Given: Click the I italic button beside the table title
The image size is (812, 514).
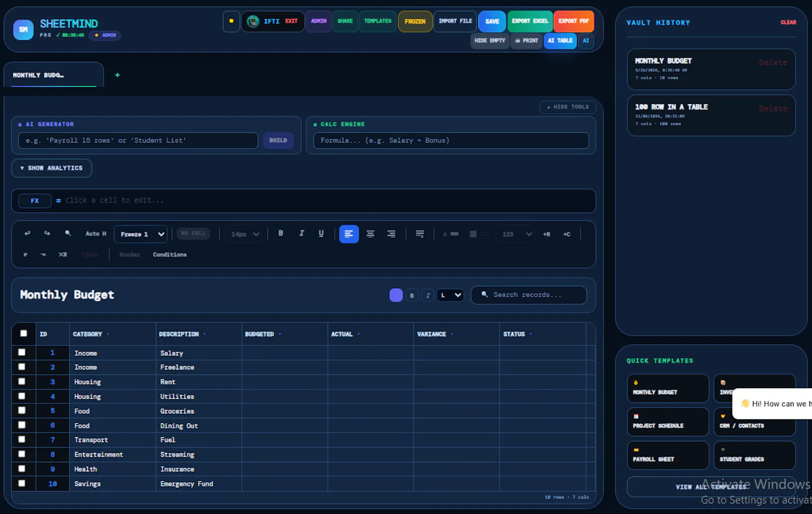Looking at the screenshot, I should point(428,295).
